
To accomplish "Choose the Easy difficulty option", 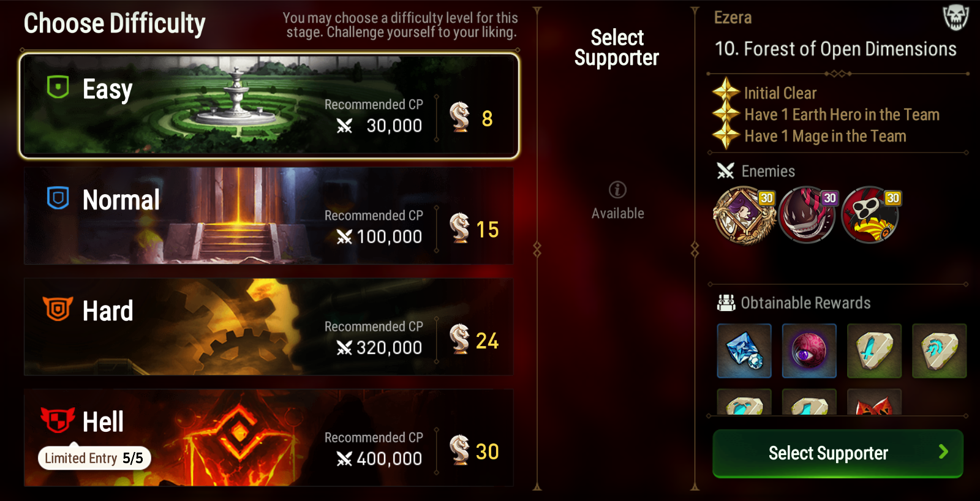I will pyautogui.click(x=269, y=105).
